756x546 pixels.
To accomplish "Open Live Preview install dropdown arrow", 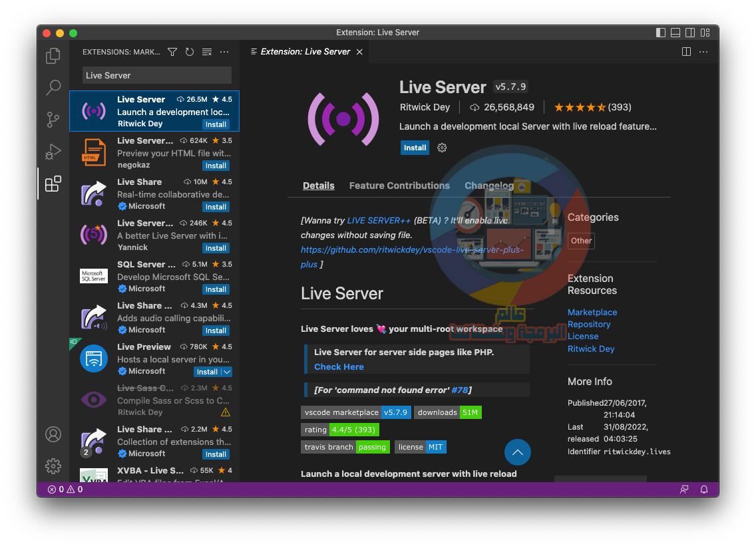I will point(227,372).
